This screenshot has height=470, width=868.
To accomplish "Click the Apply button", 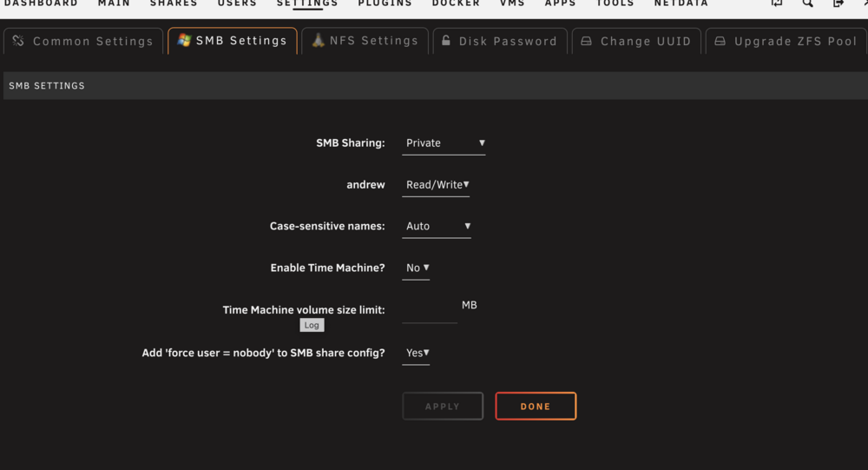I will [x=443, y=407].
